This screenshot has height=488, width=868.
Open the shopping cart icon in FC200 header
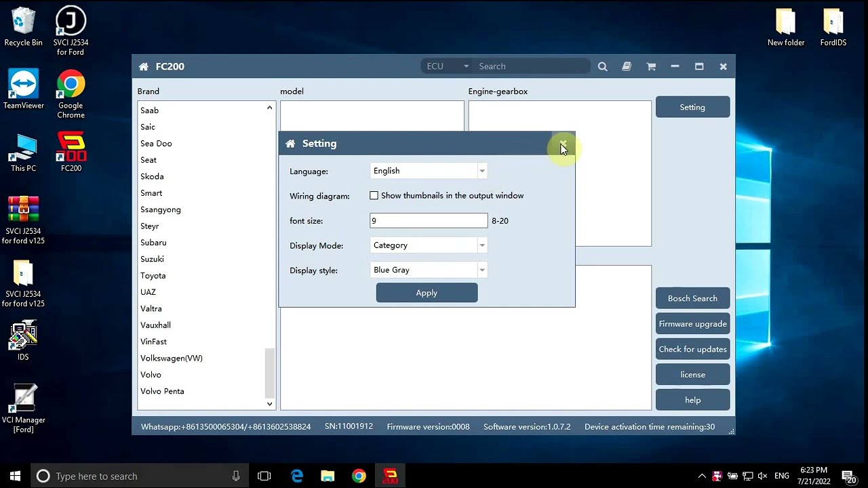[x=651, y=66]
